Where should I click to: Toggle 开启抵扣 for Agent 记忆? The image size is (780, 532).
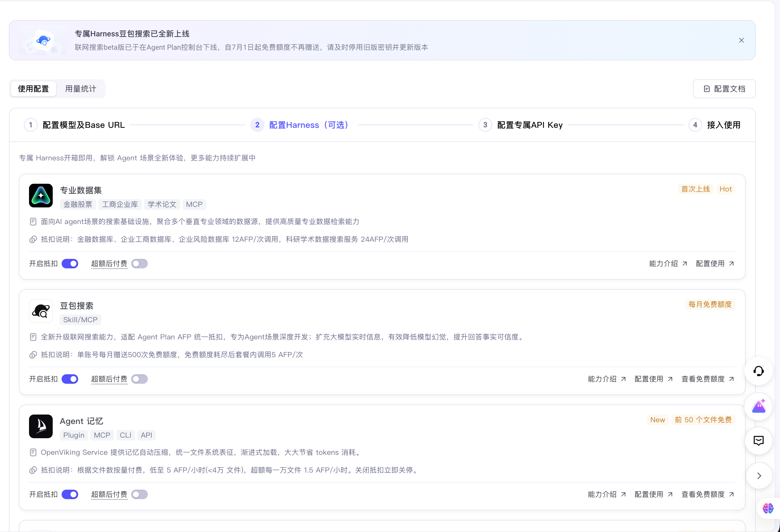coord(70,494)
